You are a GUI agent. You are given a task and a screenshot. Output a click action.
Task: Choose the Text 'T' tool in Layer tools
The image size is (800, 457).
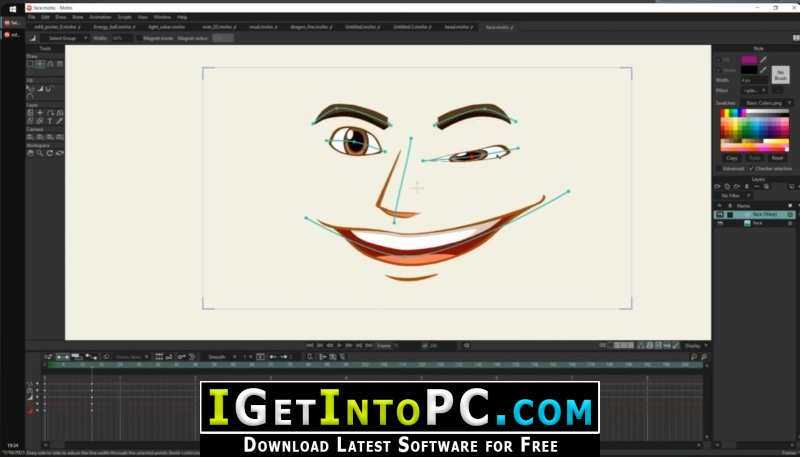50,121
